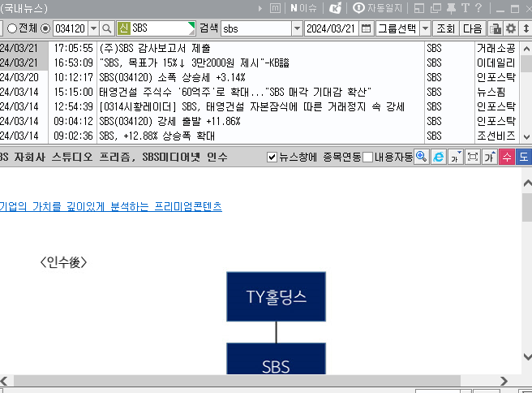The image size is (532, 393).
Task: Click the T font icon in title bar
Action: pos(466,8)
